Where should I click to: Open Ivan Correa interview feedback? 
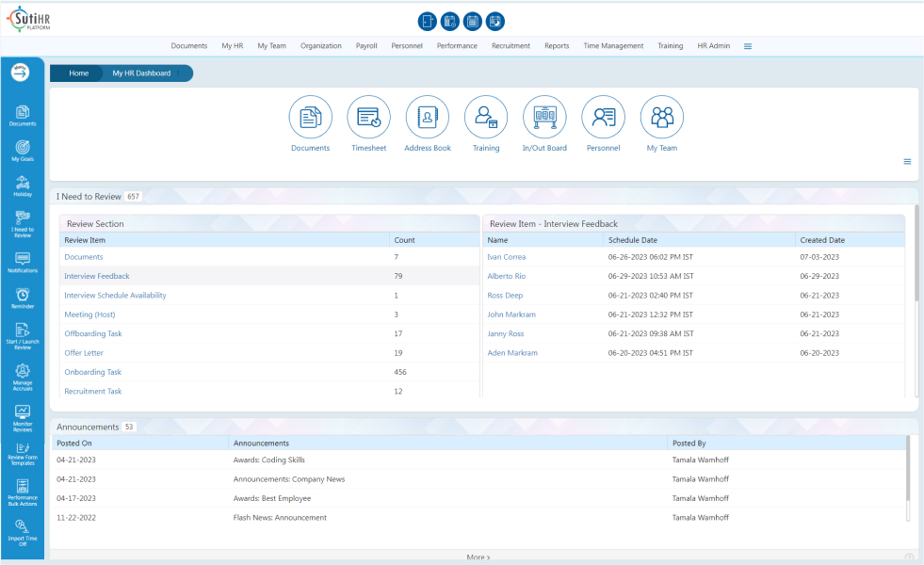coord(506,257)
